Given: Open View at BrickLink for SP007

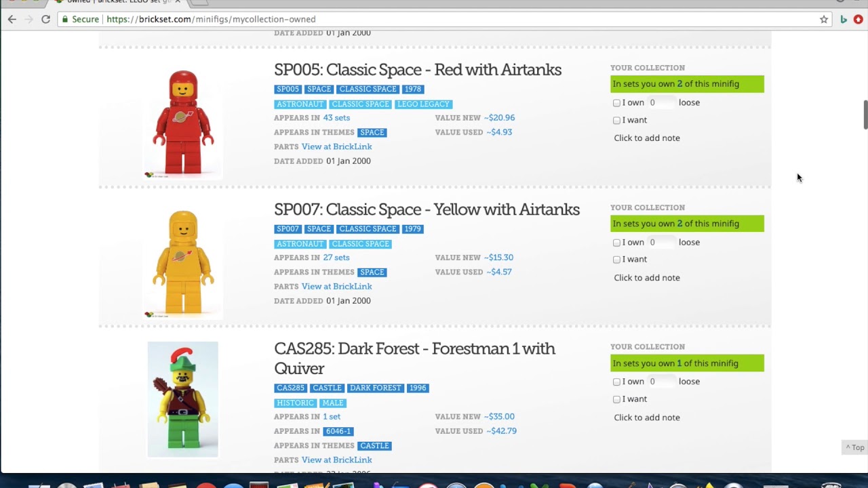Looking at the screenshot, I should [337, 286].
